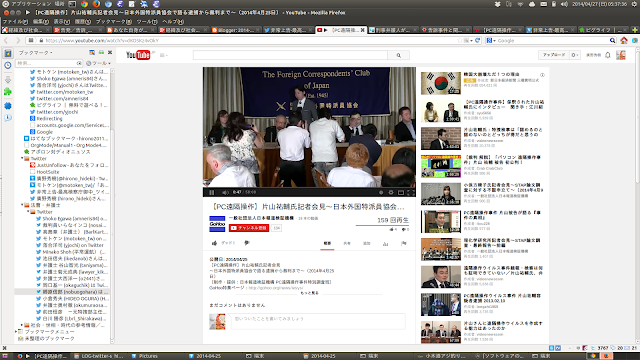This screenshot has height=360, width=640.
Task: Seek in the video progress bar
Action: pos(309,188)
